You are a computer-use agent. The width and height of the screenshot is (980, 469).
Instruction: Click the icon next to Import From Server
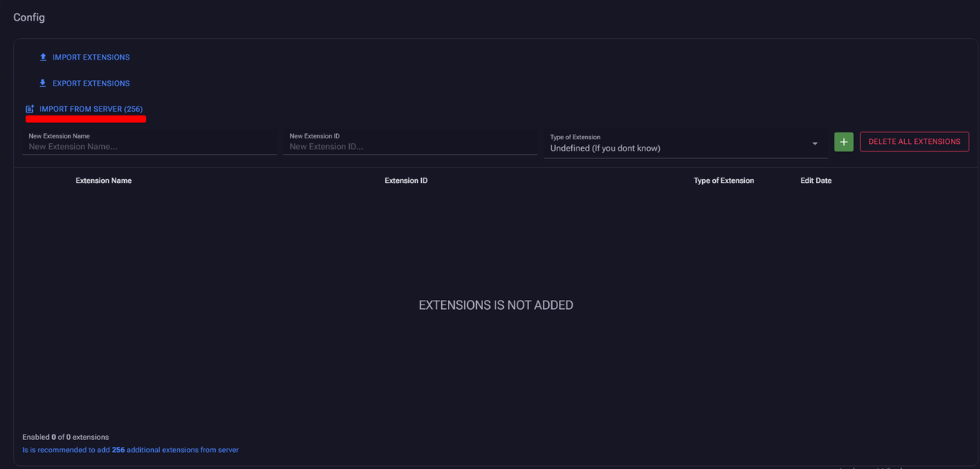(30, 109)
